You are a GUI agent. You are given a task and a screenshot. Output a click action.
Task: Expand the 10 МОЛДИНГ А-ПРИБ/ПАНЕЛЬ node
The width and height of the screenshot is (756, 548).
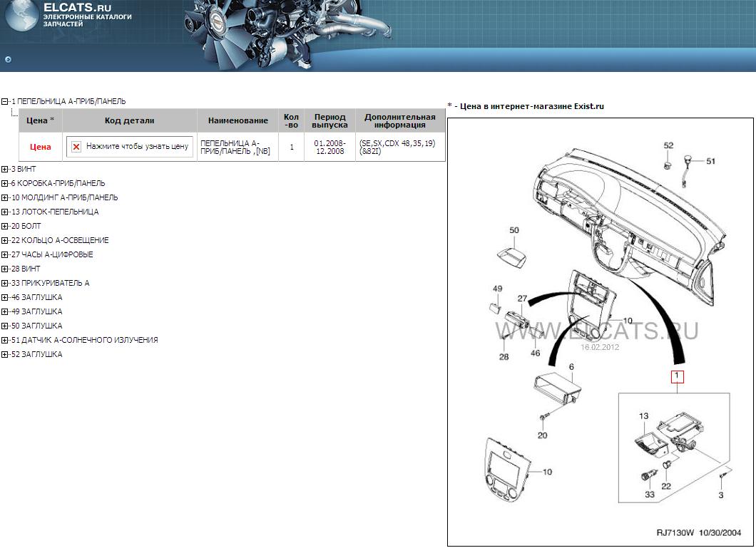pos(4,197)
